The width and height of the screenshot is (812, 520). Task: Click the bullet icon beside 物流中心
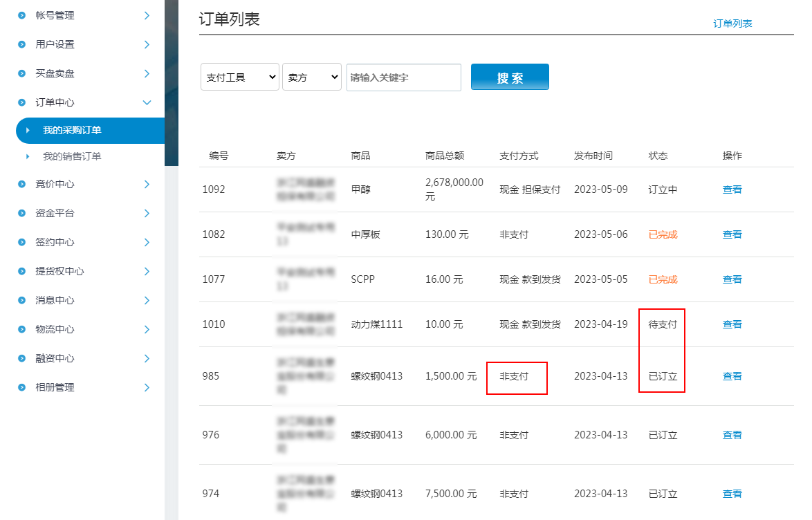(x=22, y=329)
